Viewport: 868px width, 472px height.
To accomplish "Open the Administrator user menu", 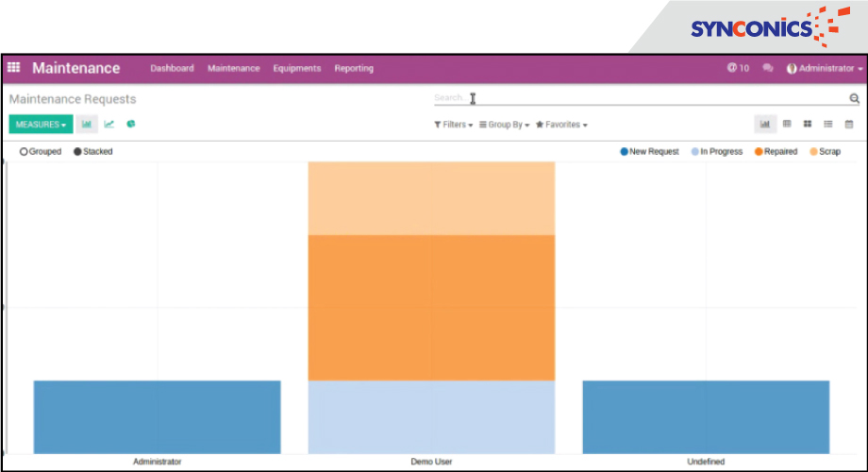I will (825, 68).
